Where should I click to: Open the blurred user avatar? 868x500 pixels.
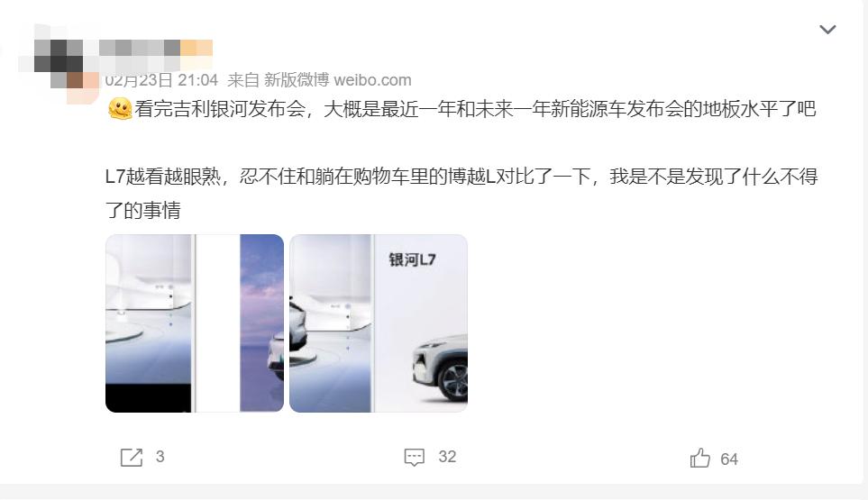58,64
